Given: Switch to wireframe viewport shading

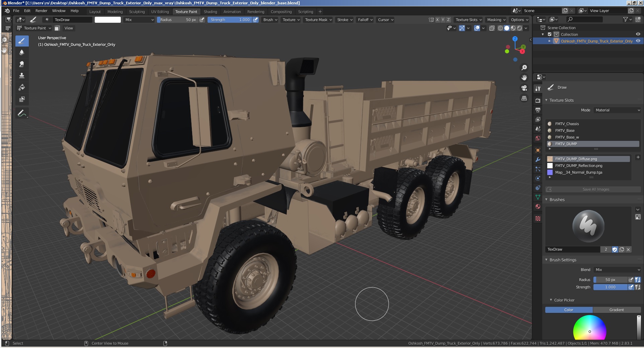Looking at the screenshot, I should coord(500,28).
